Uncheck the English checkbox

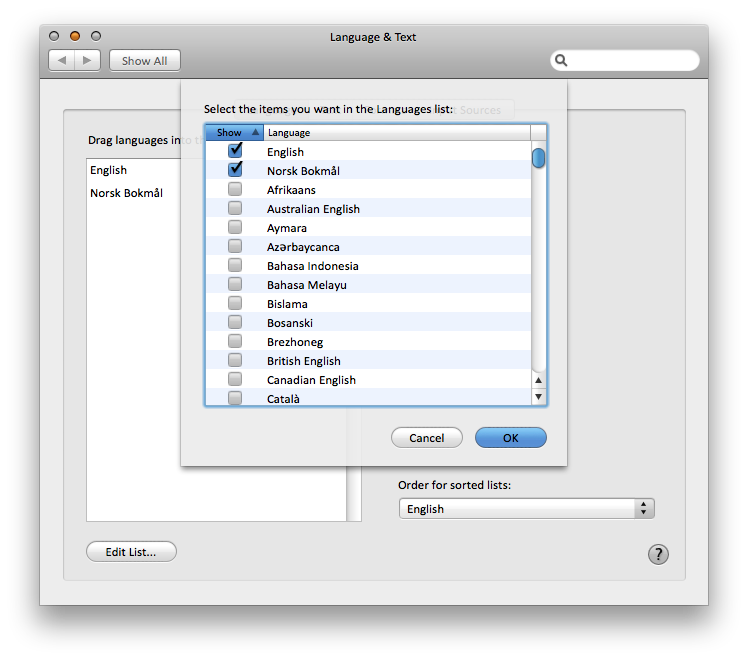(235, 151)
